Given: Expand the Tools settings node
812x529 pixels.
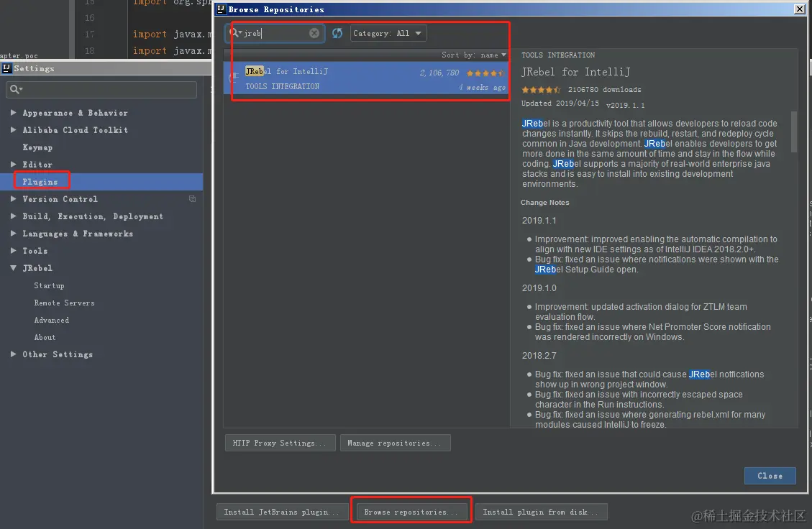Looking at the screenshot, I should pos(14,251).
